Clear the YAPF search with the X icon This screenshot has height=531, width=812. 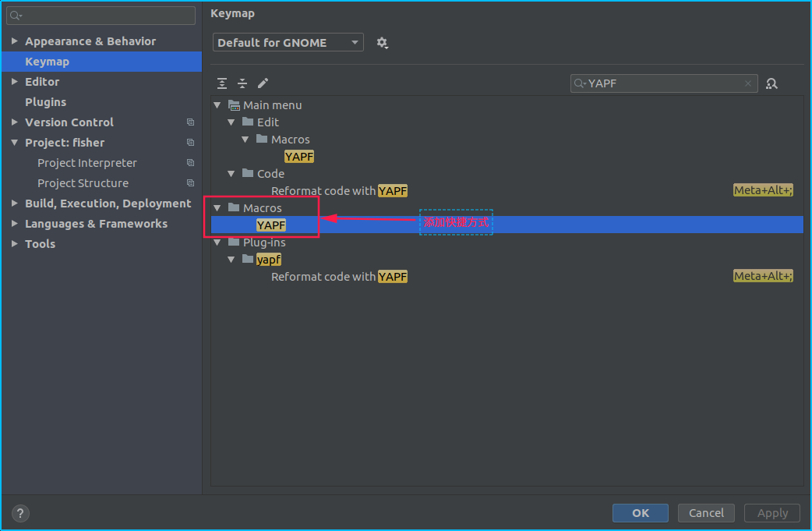click(x=747, y=83)
